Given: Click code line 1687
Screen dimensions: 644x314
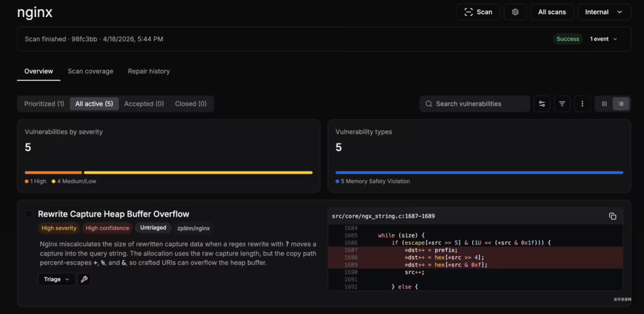Looking at the screenshot, I should tap(475, 250).
